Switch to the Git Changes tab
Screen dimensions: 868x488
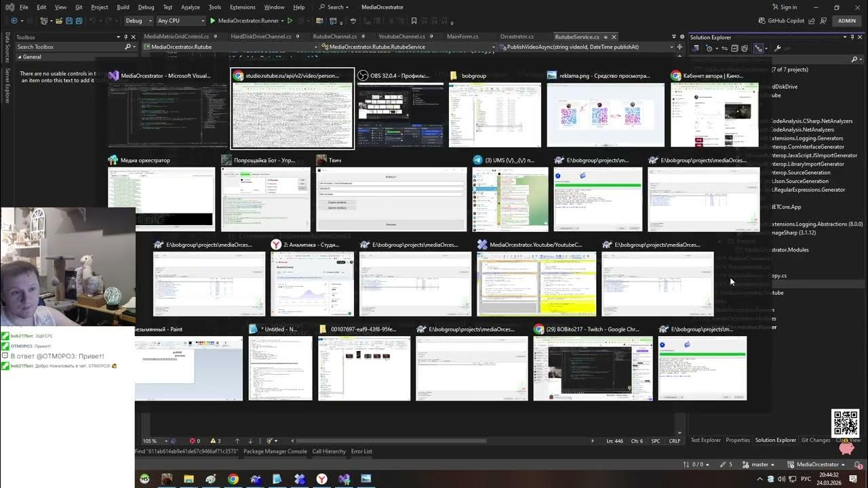815,440
